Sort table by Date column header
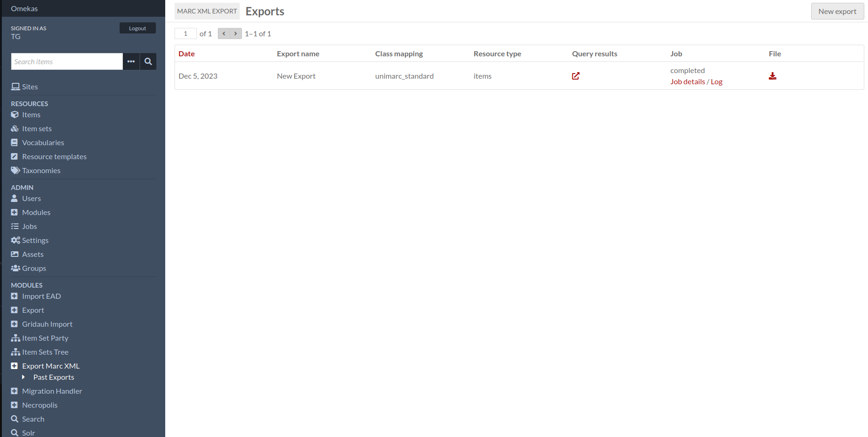This screenshot has width=868, height=437. [187, 54]
